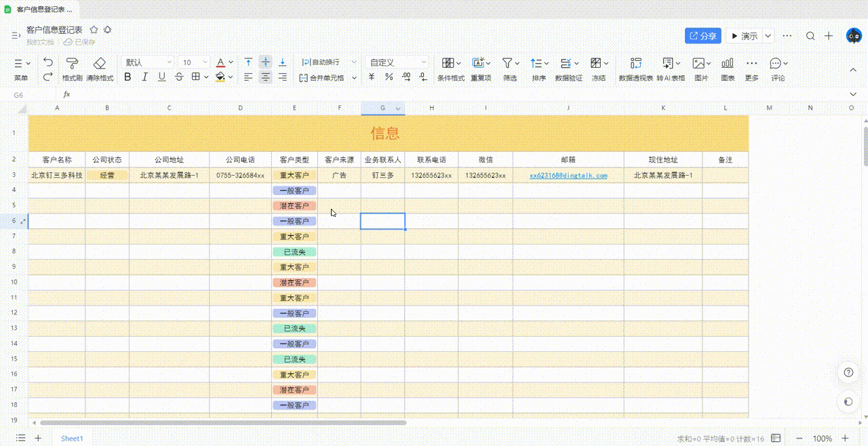Open the 菜单 menu
The height and width of the screenshot is (446, 868).
click(x=22, y=68)
